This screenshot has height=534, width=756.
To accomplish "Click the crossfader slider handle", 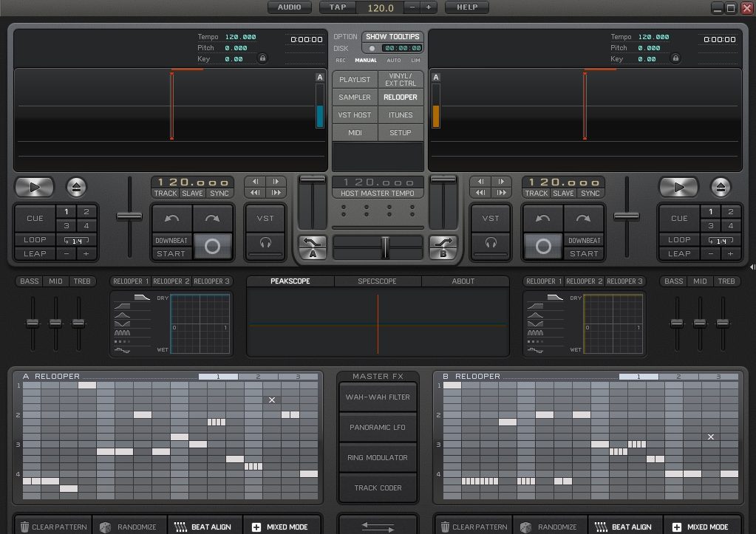I will 384,247.
